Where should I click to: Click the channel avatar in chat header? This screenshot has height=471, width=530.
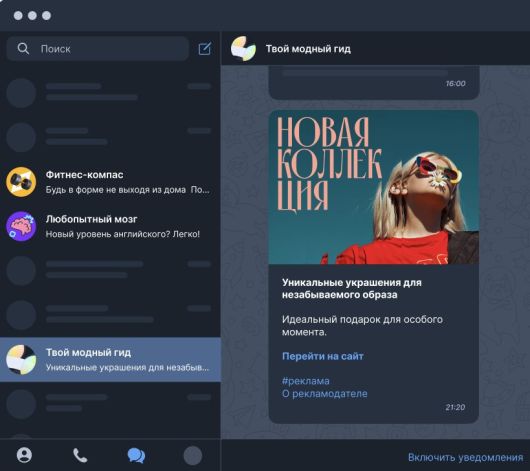pos(243,49)
